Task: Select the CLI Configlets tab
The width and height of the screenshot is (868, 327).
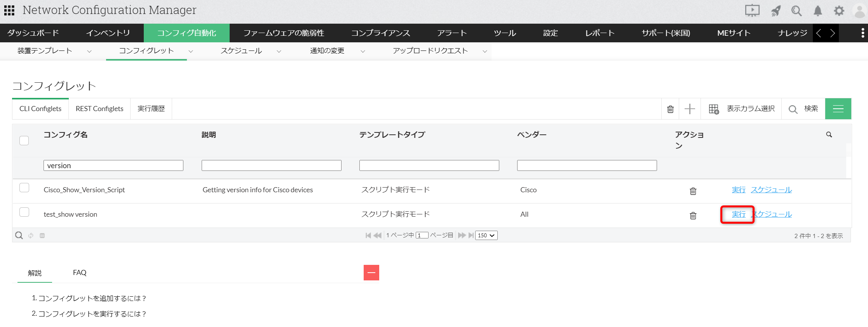Action: click(x=40, y=109)
